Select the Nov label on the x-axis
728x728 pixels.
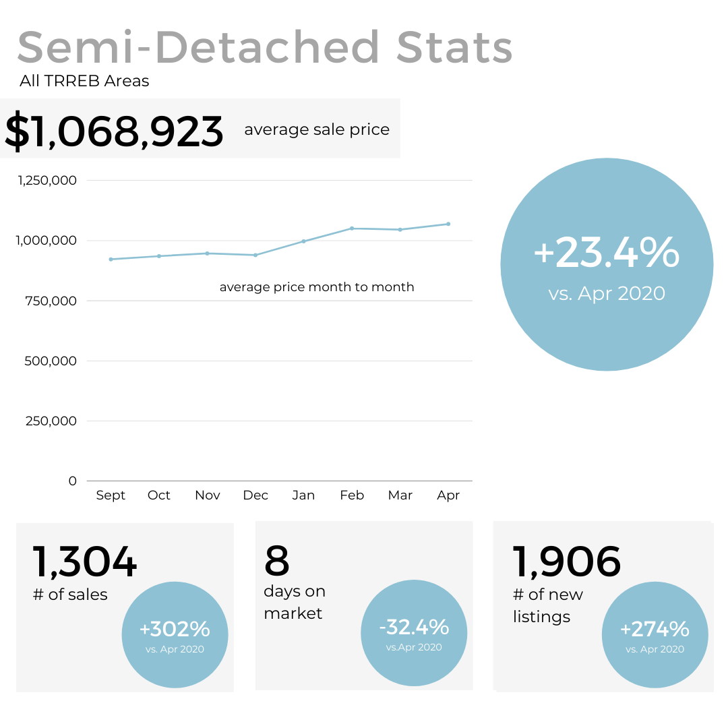tap(208, 495)
